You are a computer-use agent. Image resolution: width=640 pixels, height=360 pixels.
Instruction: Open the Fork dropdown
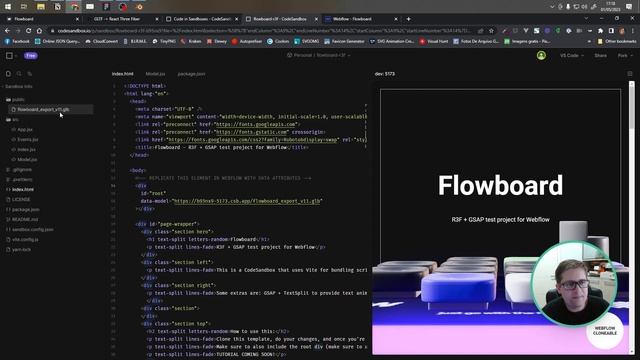click(624, 56)
